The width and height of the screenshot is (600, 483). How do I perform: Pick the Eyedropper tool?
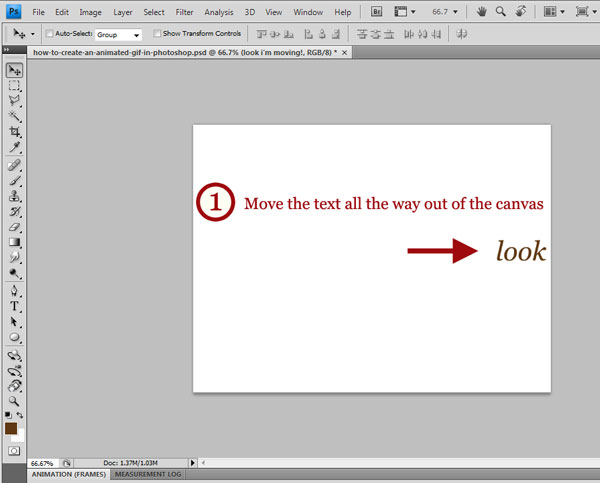15,148
